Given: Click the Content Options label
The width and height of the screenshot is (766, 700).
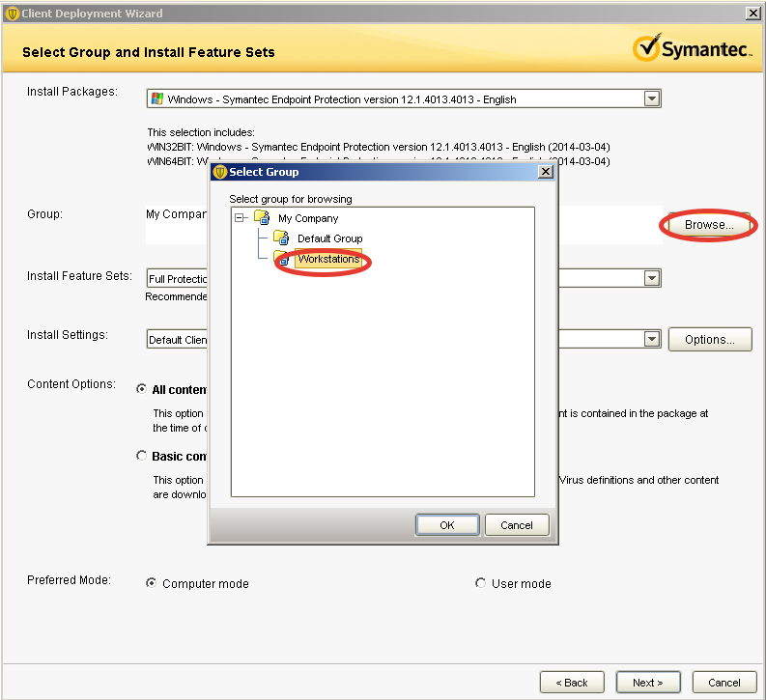Looking at the screenshot, I should click(x=71, y=384).
